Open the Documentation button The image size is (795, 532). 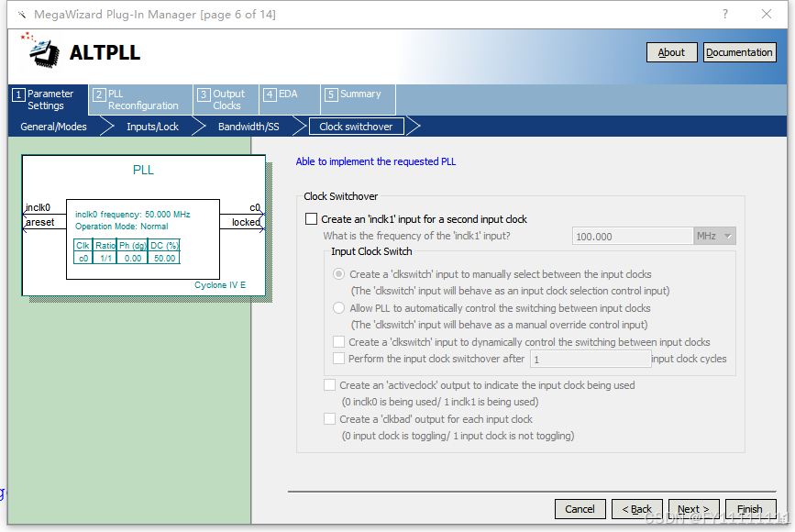[x=739, y=52]
